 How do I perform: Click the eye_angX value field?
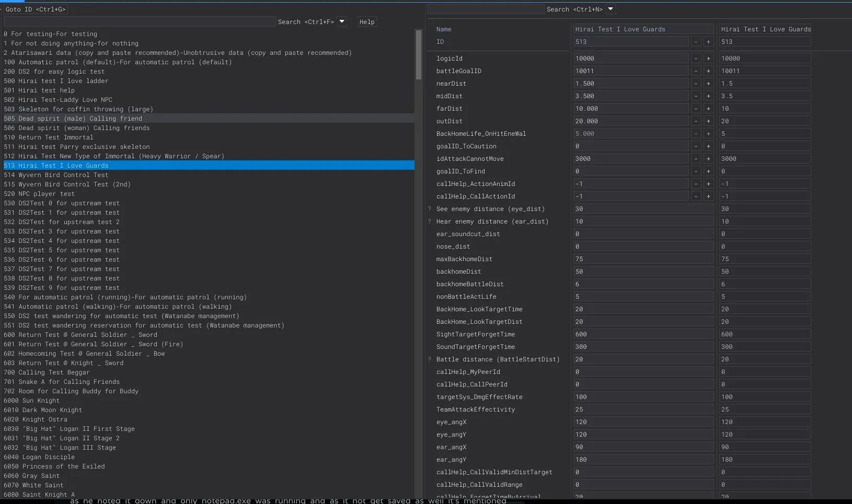pyautogui.click(x=643, y=422)
